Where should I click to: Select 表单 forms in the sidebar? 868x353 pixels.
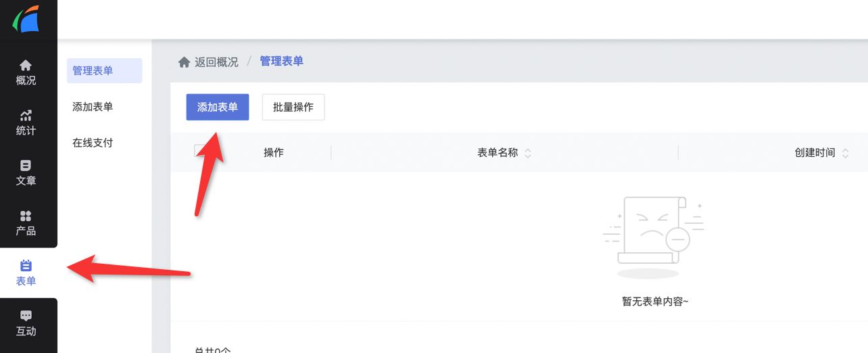tap(26, 273)
